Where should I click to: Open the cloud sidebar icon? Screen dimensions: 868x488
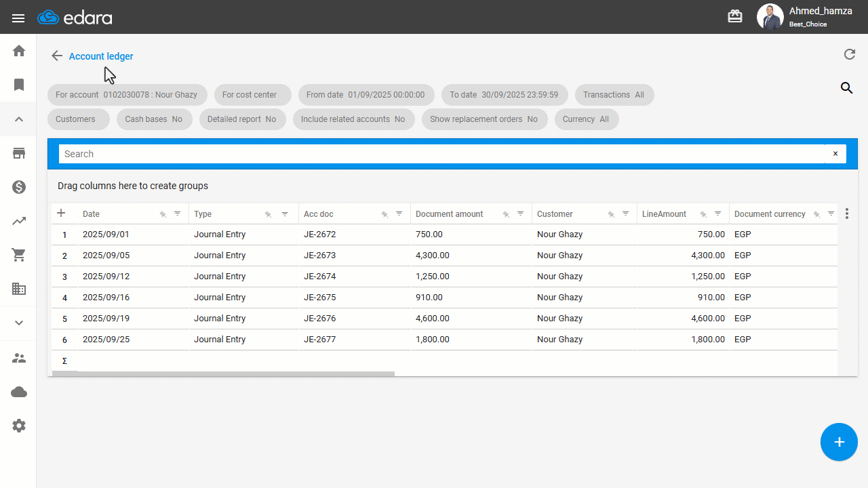tap(19, 392)
